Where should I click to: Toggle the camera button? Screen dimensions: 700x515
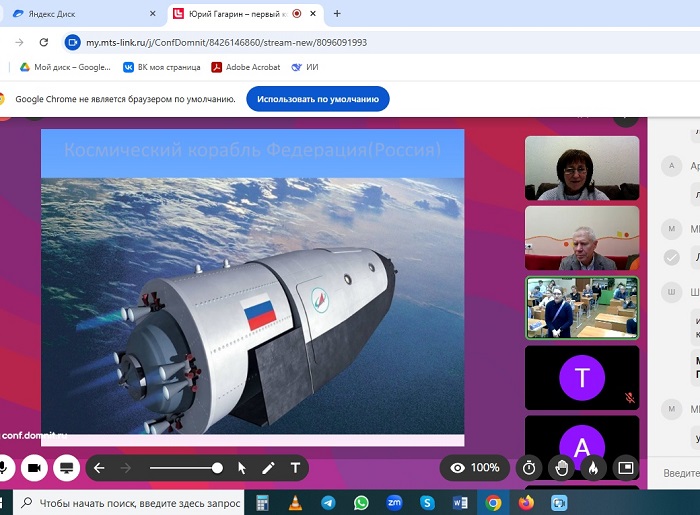click(x=33, y=467)
